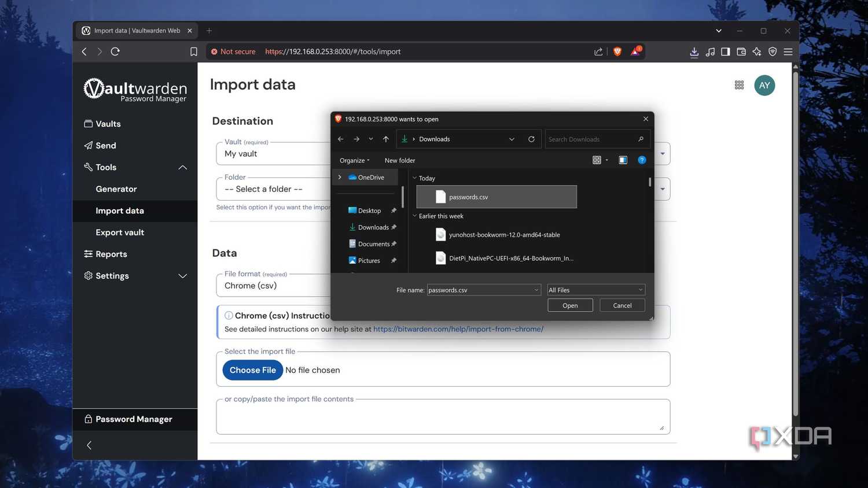This screenshot has height=488, width=868.
Task: Click the Vaultwarden logo
Action: (x=135, y=90)
